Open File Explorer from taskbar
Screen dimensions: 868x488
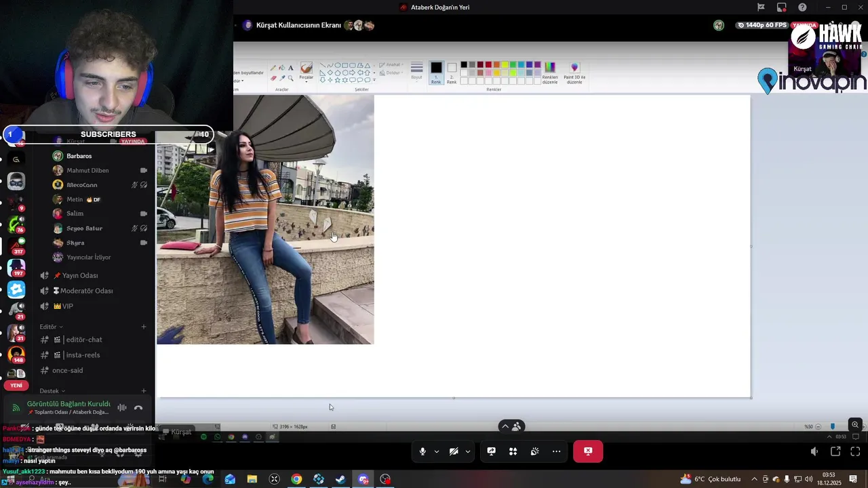pos(252,479)
